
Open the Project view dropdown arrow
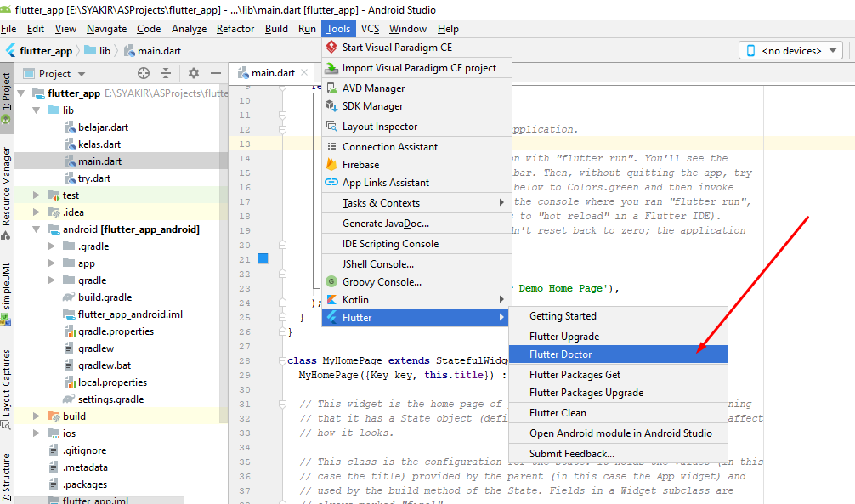click(82, 74)
